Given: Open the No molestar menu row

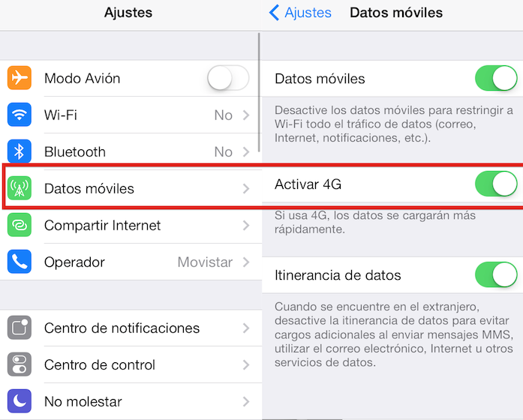Looking at the screenshot, I should (x=131, y=401).
